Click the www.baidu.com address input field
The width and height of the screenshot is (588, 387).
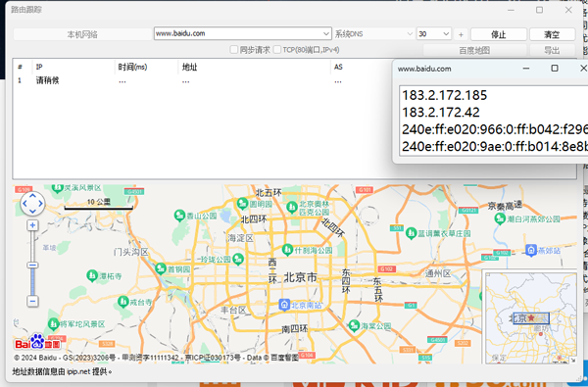point(238,33)
